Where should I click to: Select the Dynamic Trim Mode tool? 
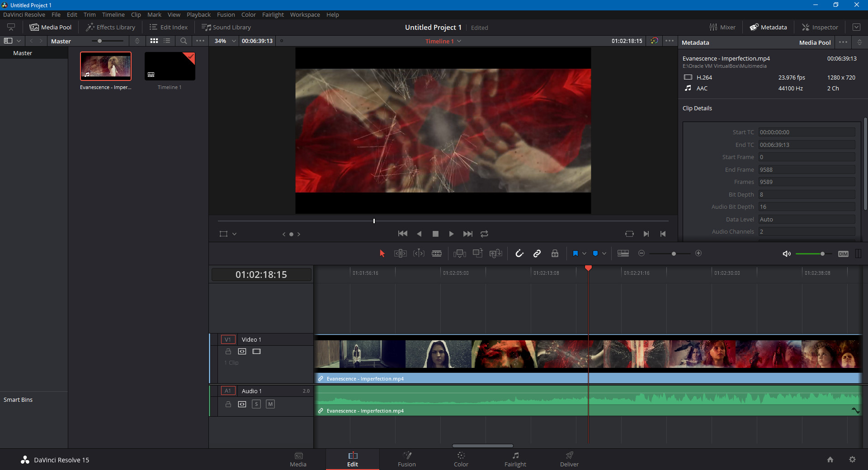(419, 254)
